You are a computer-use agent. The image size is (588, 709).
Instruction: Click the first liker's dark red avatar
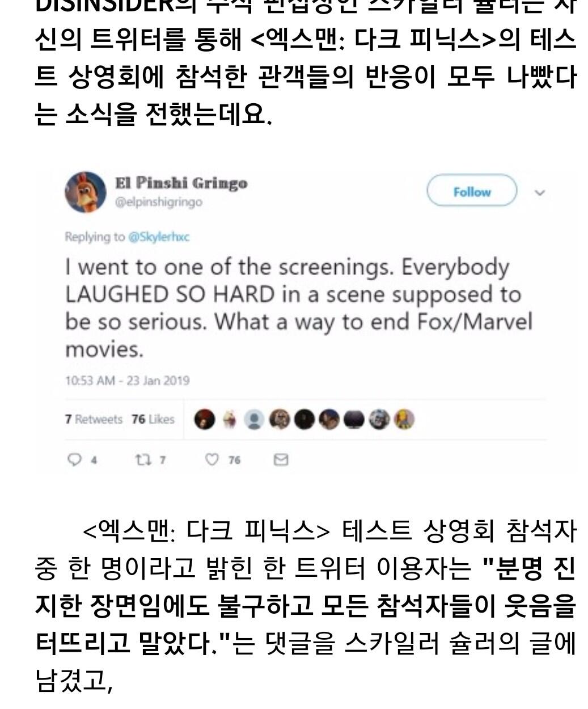coord(205,420)
